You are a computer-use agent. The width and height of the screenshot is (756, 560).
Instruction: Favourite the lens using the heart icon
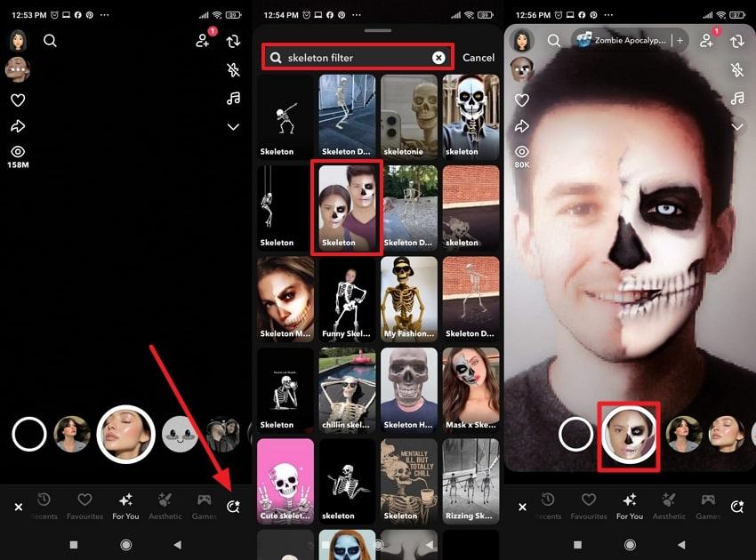(20, 100)
